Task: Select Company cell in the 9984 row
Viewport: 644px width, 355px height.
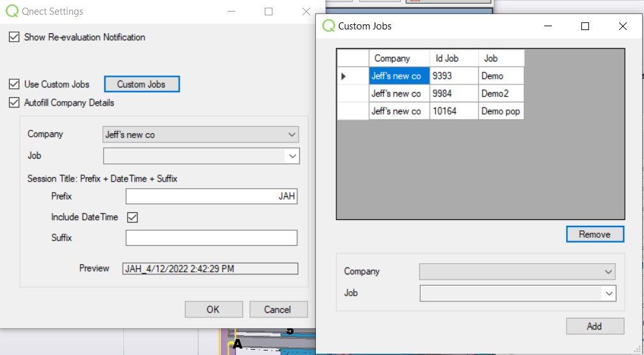Action: [x=399, y=93]
